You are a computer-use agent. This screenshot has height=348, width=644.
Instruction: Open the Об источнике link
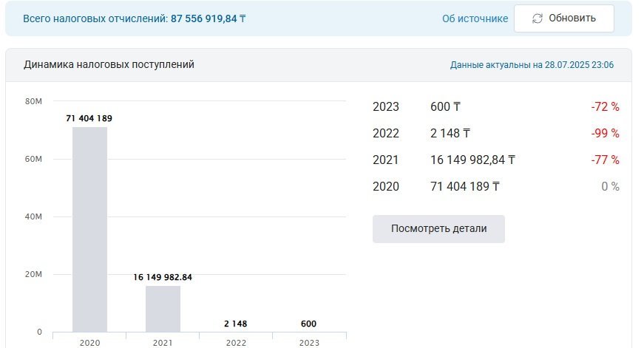[x=475, y=18]
